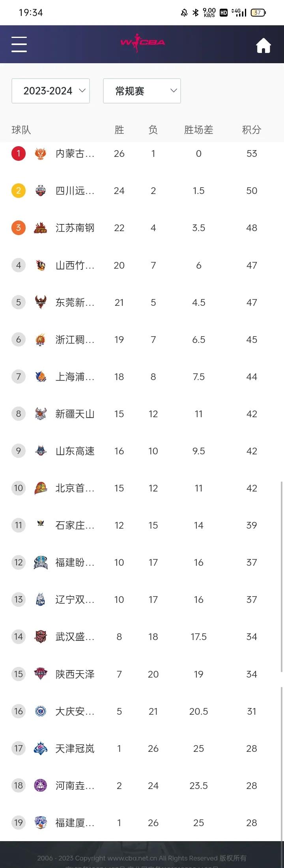Image resolution: width=284 pixels, height=868 pixels.
Task: Tap the Bluetooth status bar icon
Action: click(195, 13)
